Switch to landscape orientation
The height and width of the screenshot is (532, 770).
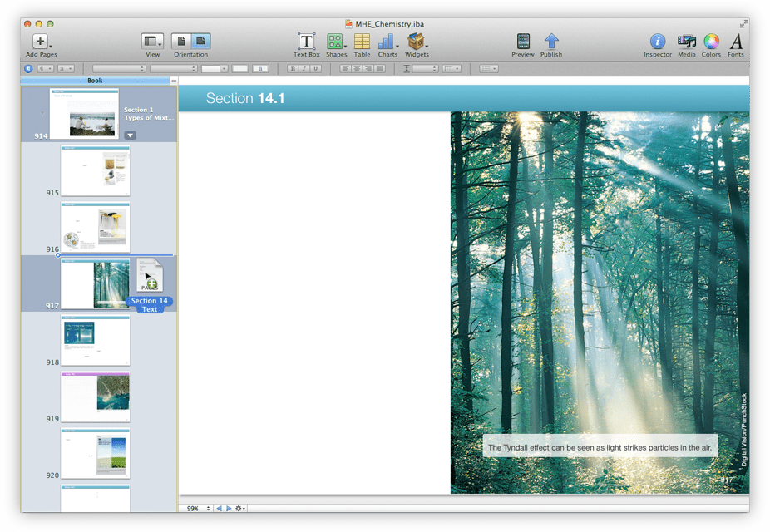201,42
